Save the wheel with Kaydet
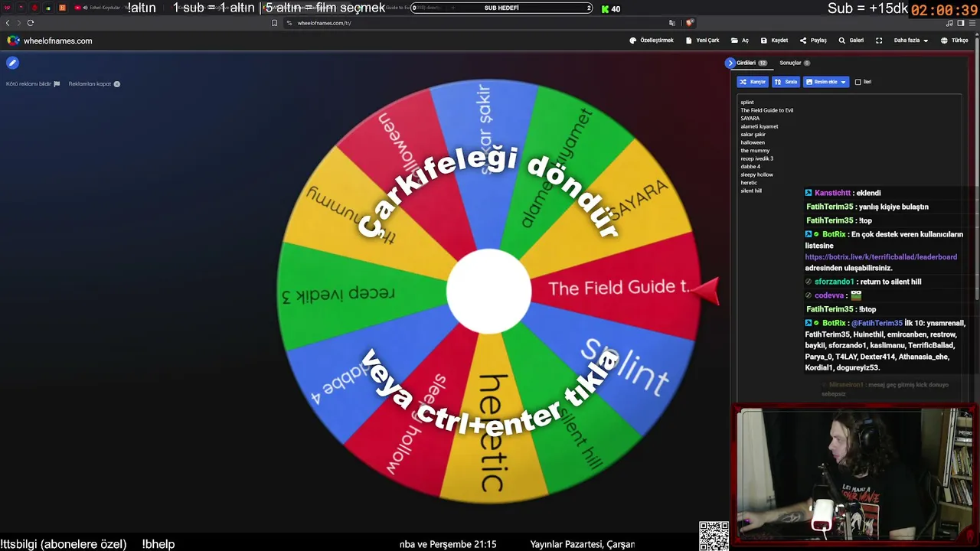This screenshot has width=980, height=551. point(774,41)
